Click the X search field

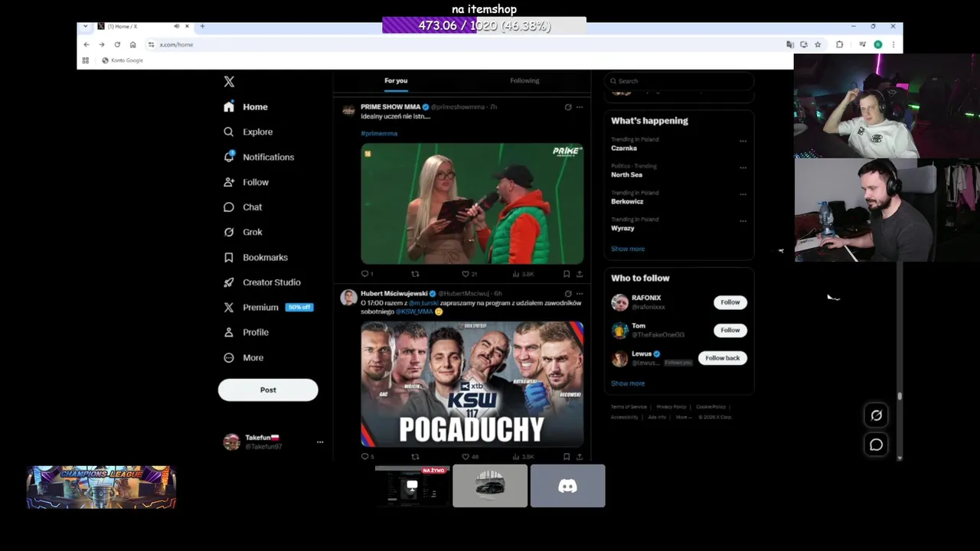pyautogui.click(x=678, y=80)
